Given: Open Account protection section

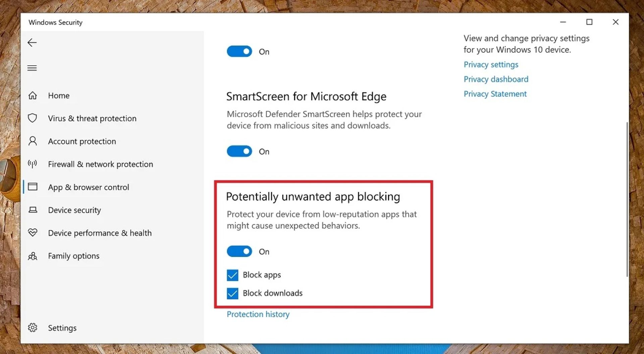Looking at the screenshot, I should coord(82,141).
